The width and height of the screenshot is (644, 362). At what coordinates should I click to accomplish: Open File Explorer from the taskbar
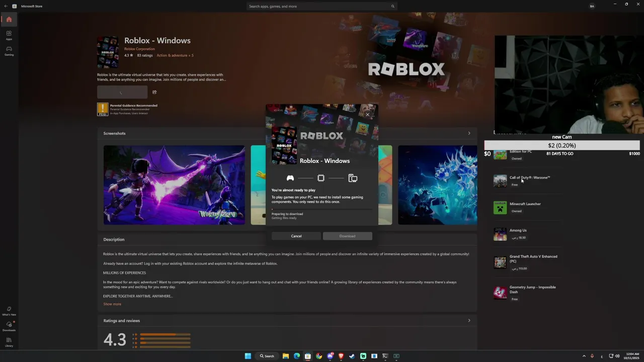[285, 356]
